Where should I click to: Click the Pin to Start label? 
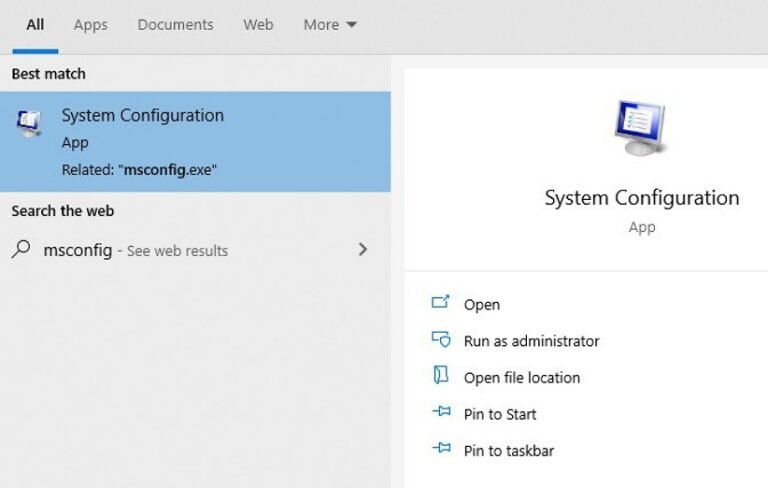[500, 414]
